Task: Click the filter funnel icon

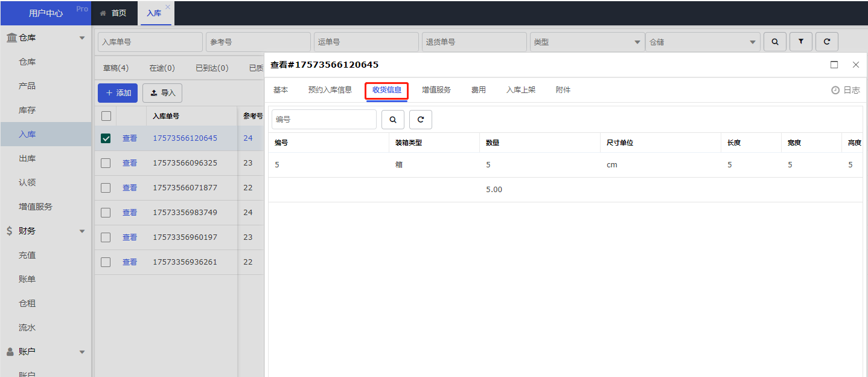Action: [x=801, y=42]
